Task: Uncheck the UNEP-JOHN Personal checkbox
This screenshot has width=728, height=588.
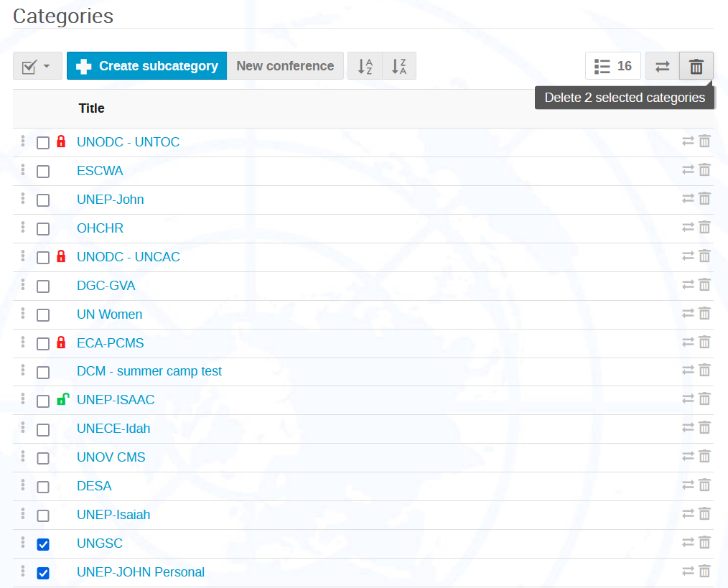Action: (x=43, y=573)
